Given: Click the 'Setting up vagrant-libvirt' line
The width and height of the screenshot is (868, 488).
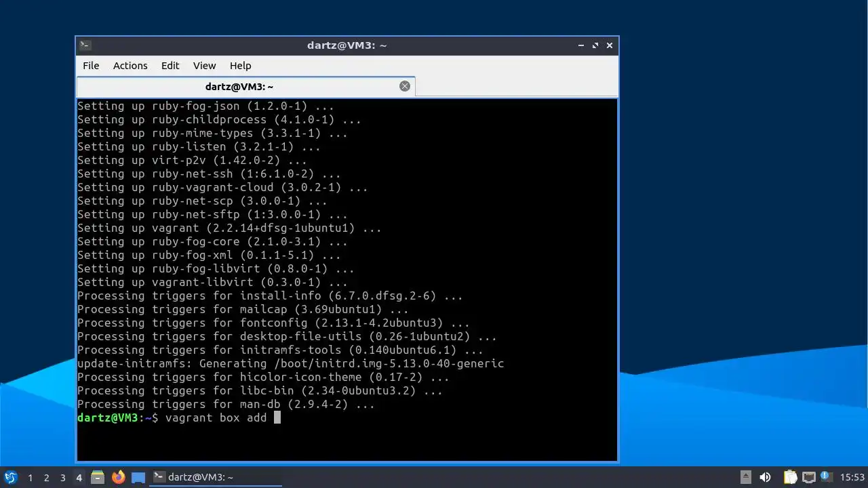Looking at the screenshot, I should [212, 282].
